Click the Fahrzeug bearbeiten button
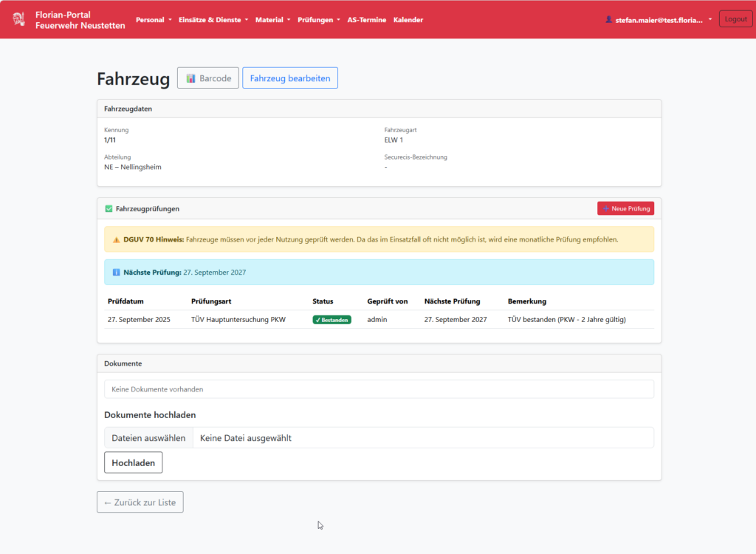The width and height of the screenshot is (756, 554). point(290,78)
